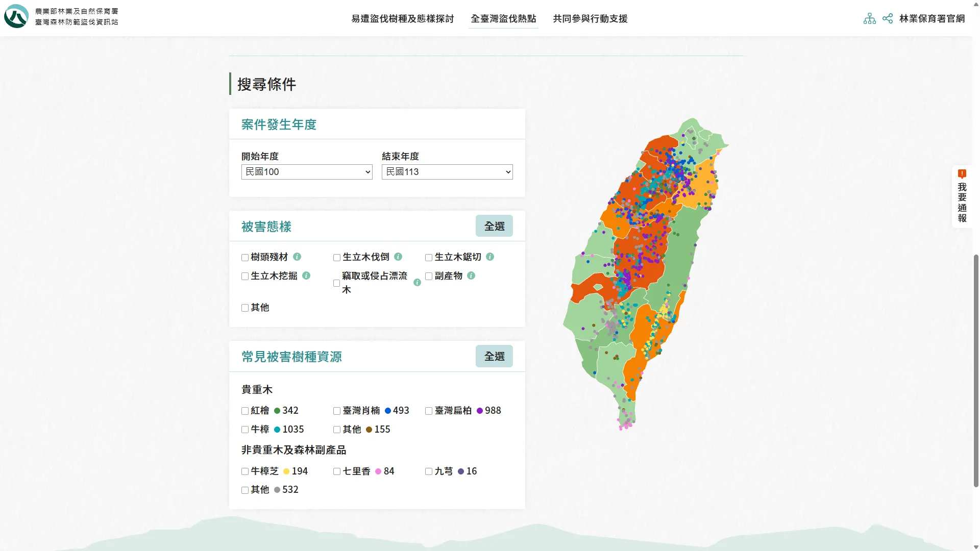980x551 pixels.
Task: Open the info icon beside 樹頭殘材
Action: click(x=298, y=257)
